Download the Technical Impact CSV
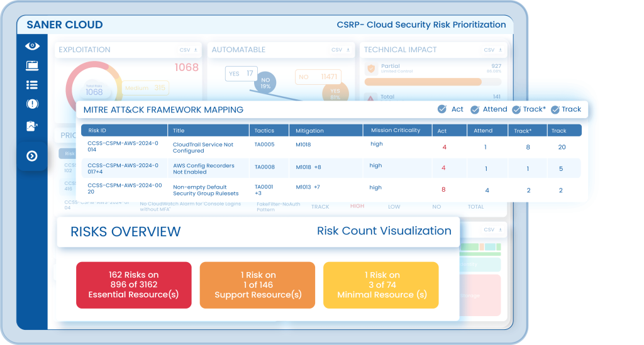 tap(492, 50)
